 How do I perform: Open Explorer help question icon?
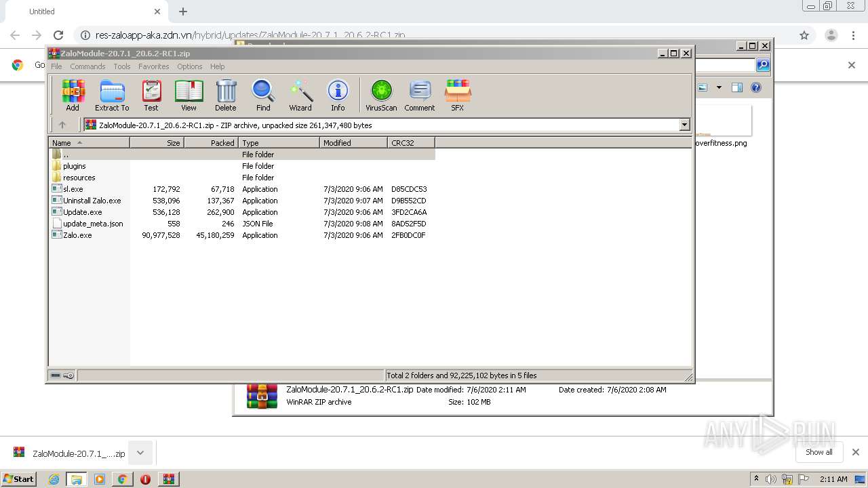tap(756, 87)
